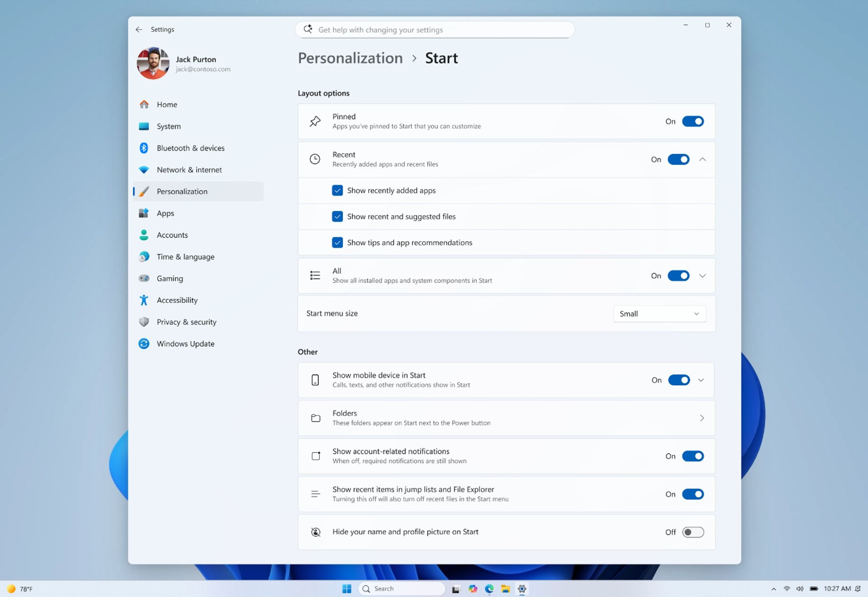
Task: Uncheck Show recently added apps
Action: (337, 190)
